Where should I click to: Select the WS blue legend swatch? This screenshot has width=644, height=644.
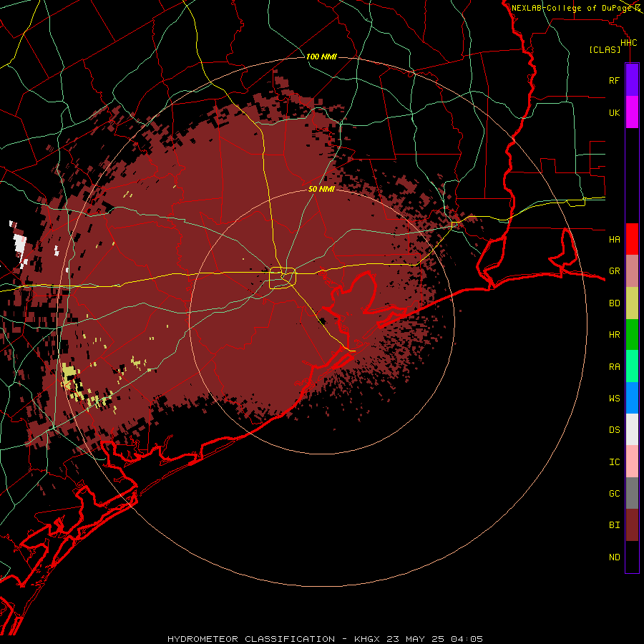[632, 398]
